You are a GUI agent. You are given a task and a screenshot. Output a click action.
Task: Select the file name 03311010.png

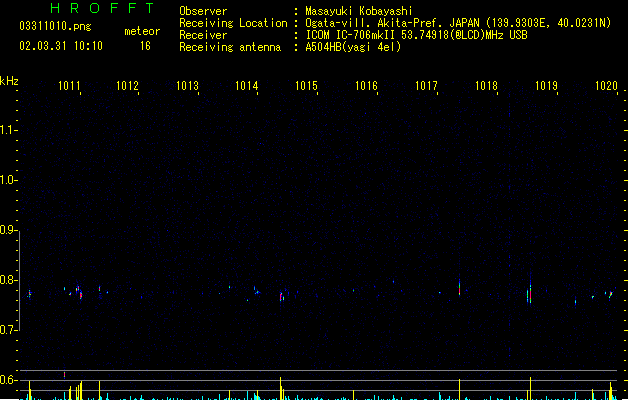pyautogui.click(x=55, y=26)
